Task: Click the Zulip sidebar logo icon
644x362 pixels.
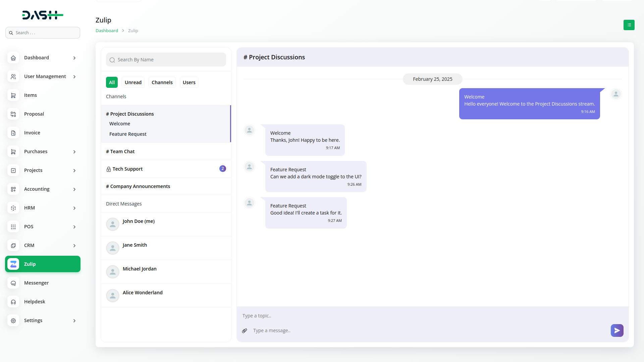Action: click(13, 264)
